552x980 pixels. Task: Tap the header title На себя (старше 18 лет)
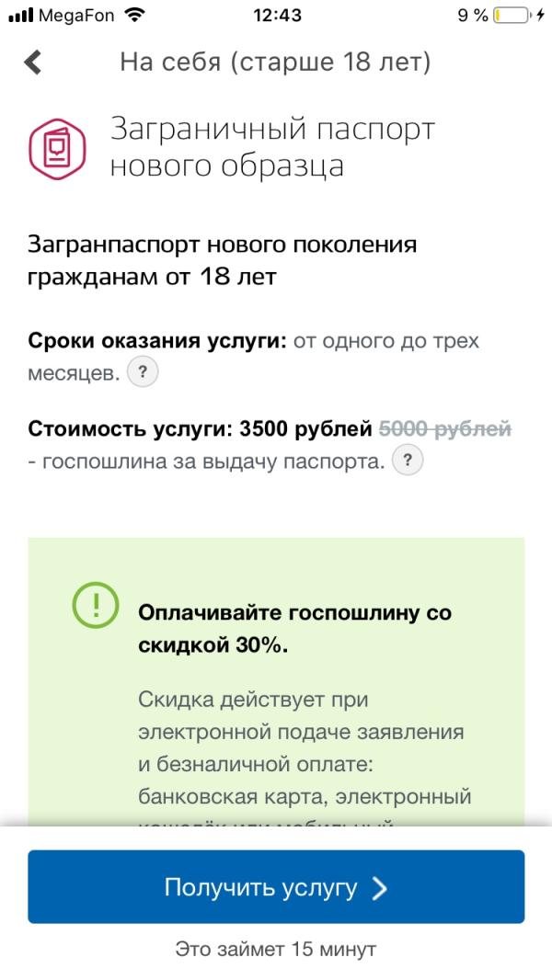coord(276,63)
